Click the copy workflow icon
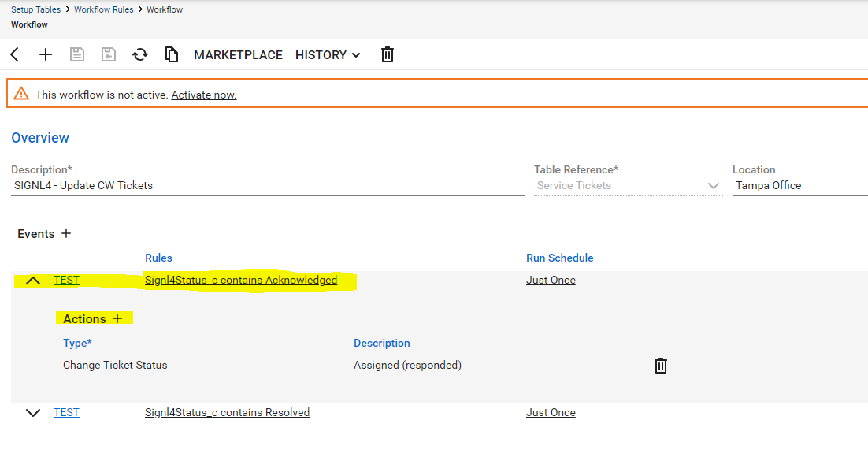The width and height of the screenshot is (868, 461). point(172,54)
